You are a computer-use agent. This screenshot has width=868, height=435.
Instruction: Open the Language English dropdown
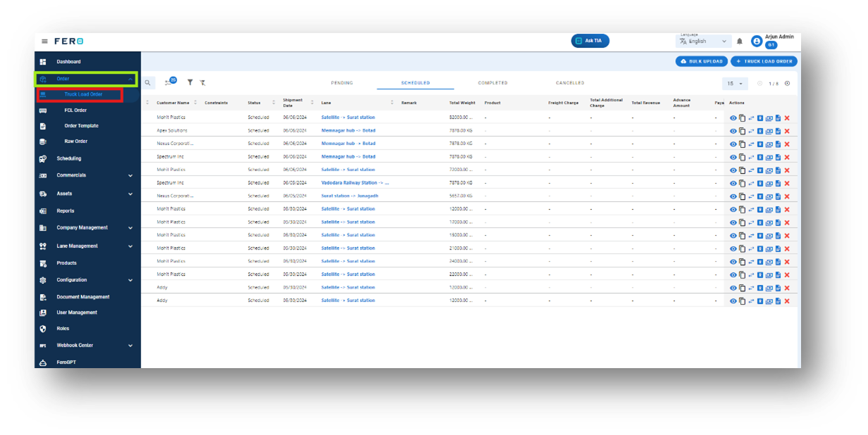tap(703, 42)
